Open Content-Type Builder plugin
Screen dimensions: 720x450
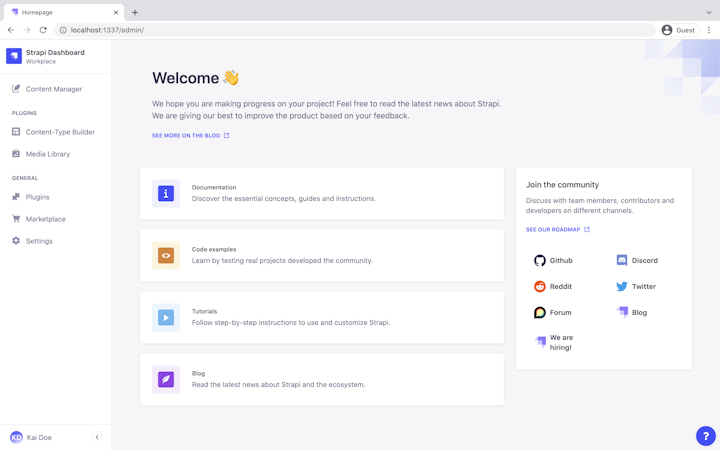click(x=55, y=132)
